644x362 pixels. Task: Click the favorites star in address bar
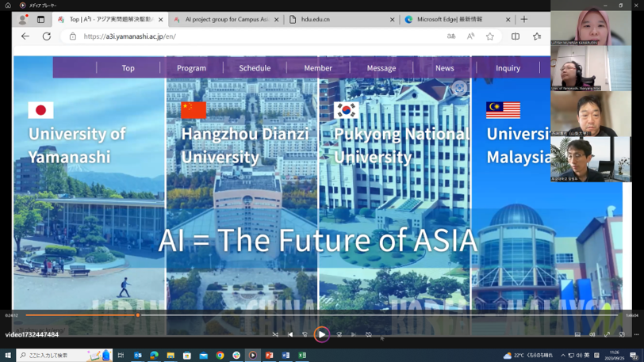pyautogui.click(x=489, y=36)
